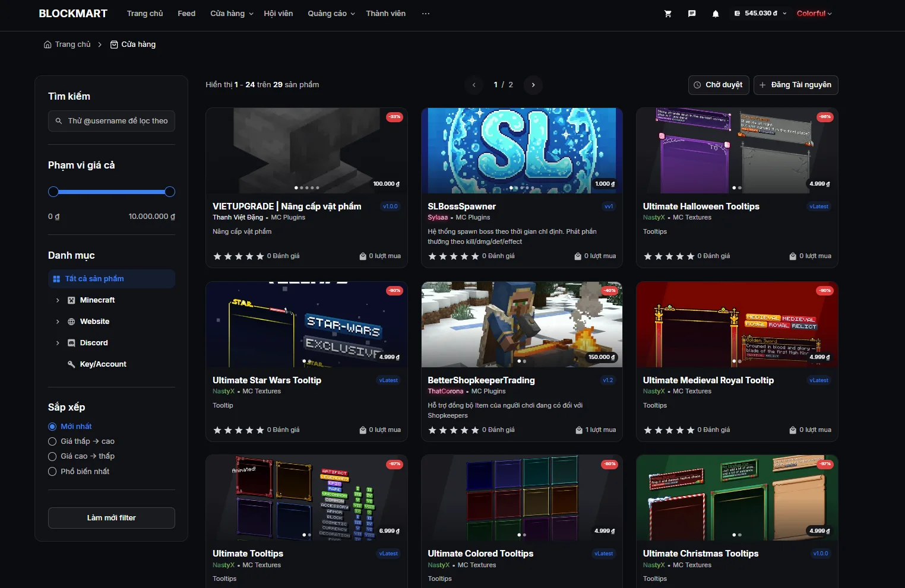Click the home icon in breadcrumb
The image size is (905, 588).
[x=48, y=45]
